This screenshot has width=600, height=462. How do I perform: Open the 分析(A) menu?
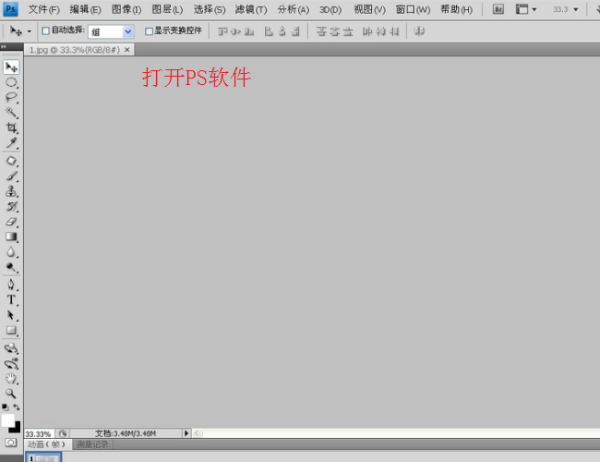tap(293, 10)
